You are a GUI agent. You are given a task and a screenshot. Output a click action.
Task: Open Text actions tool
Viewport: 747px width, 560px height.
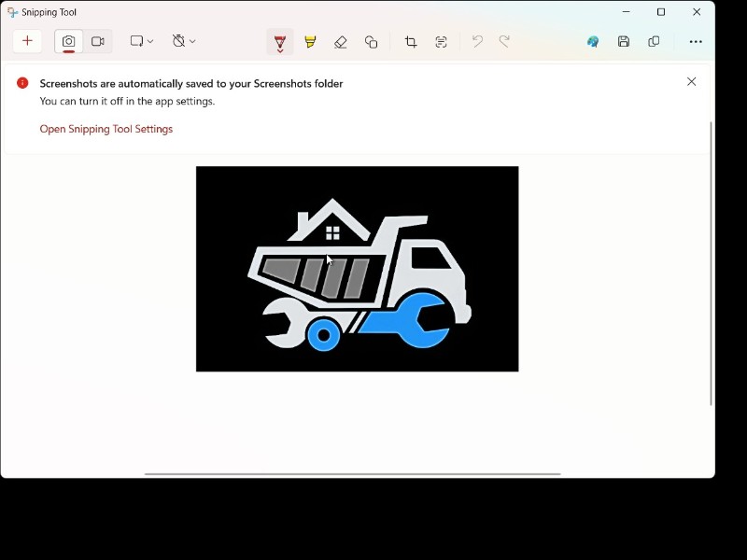tap(441, 42)
